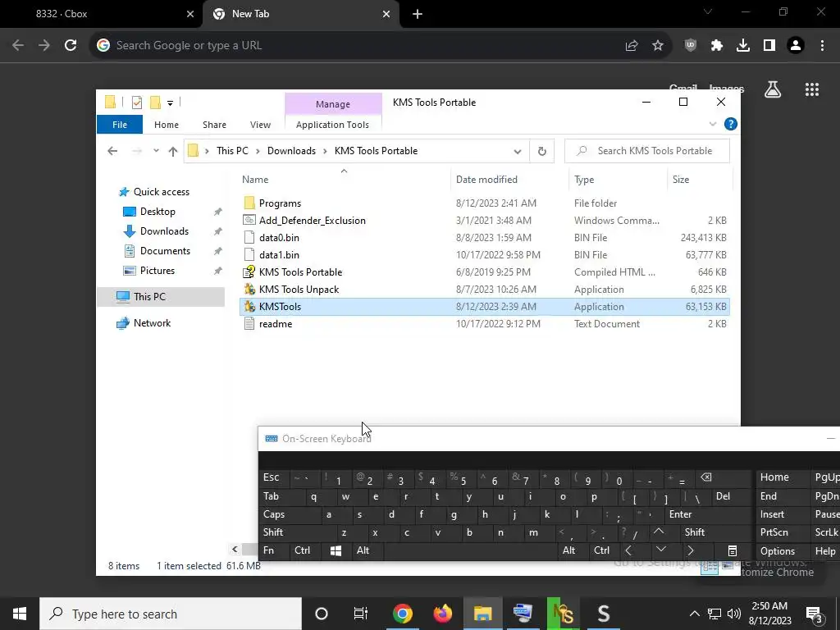
Task: Click Search KMS Tools Portable box
Action: [647, 151]
